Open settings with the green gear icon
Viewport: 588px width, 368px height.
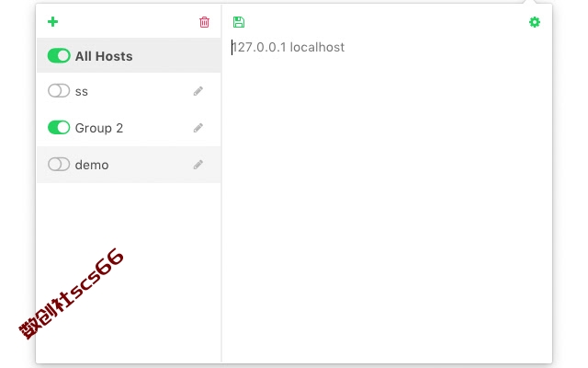click(535, 22)
